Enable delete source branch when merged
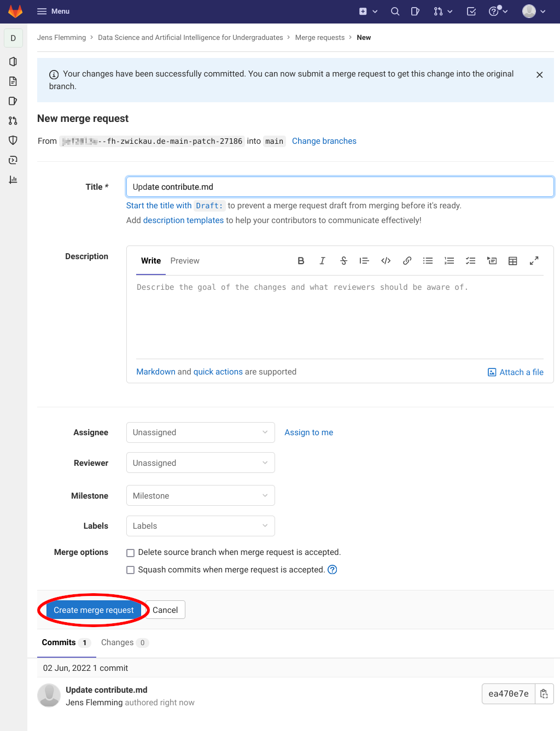Screen dimensions: 560x731 (x=130, y=553)
